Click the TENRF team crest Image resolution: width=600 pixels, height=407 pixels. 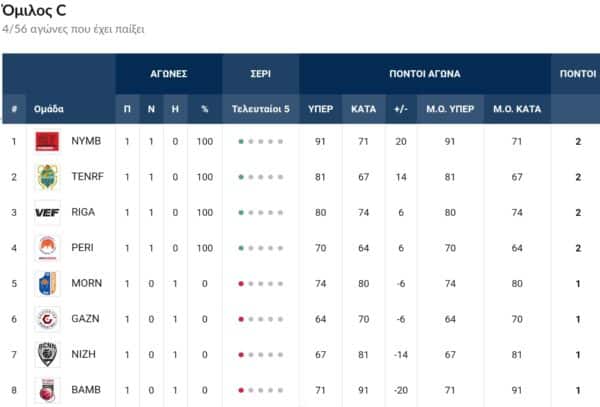click(47, 177)
